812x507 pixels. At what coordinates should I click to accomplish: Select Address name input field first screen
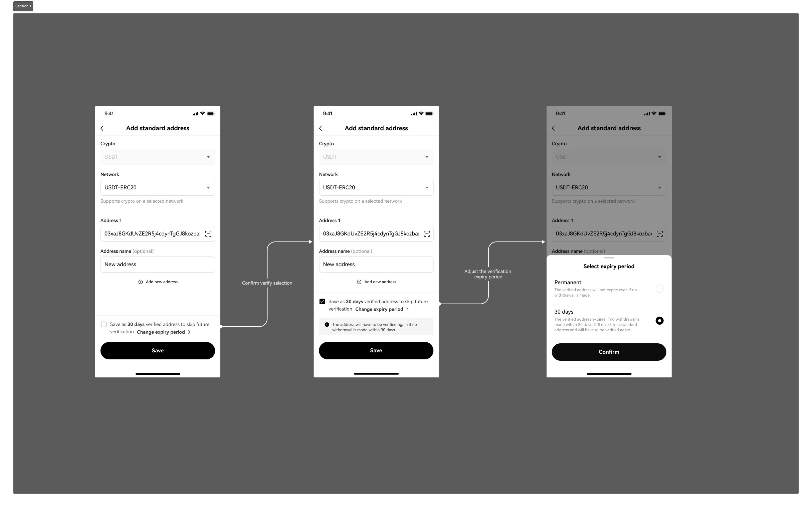157,264
